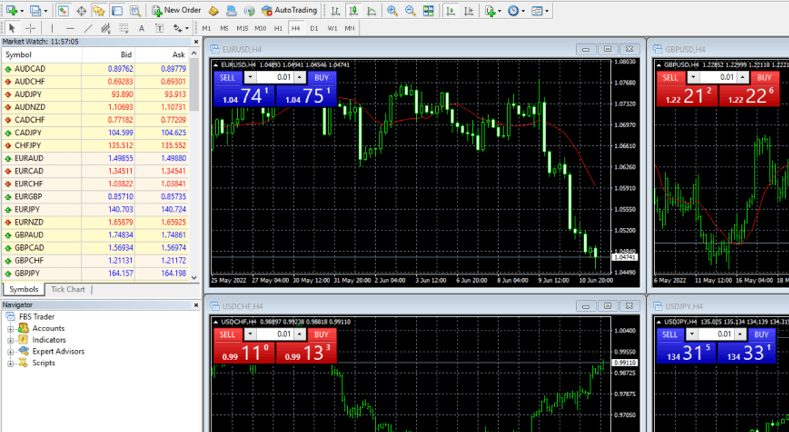Click the Market Watch vertical scrollbar thumb
This screenshot has width=789, height=432.
point(195,84)
